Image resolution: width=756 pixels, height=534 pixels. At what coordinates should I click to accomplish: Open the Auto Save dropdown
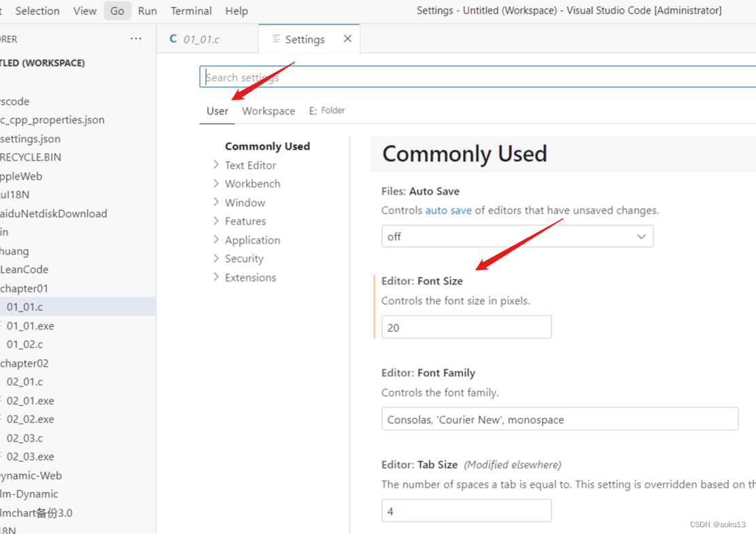click(x=517, y=236)
